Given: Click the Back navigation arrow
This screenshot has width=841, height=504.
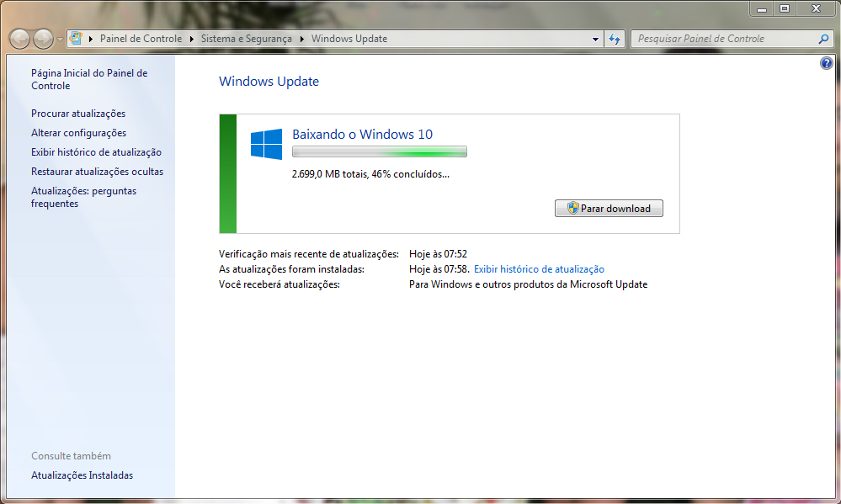Looking at the screenshot, I should [20, 39].
